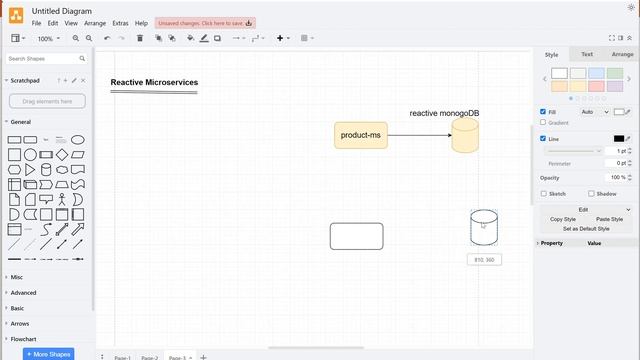Switch to the Arrange tab

[622, 54]
